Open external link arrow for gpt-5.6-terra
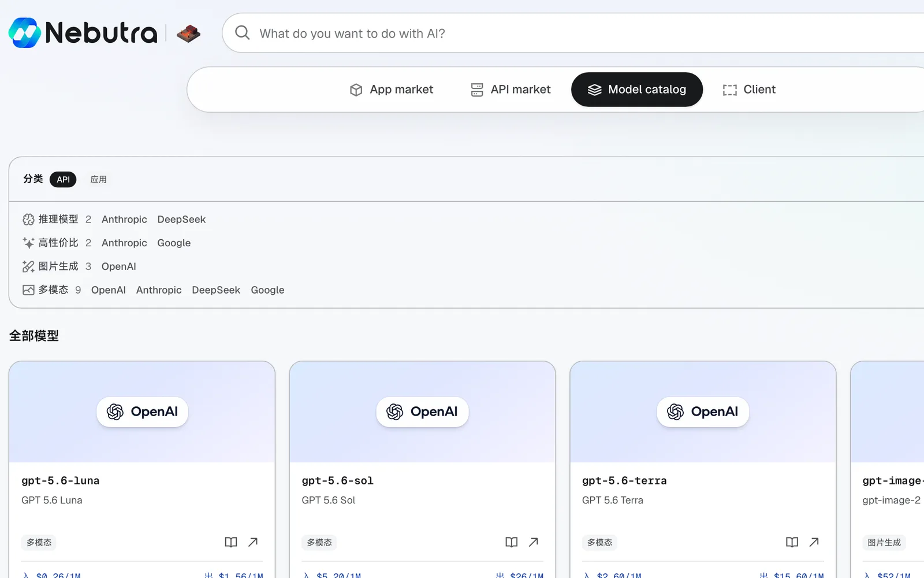The image size is (924, 578). pyautogui.click(x=814, y=542)
